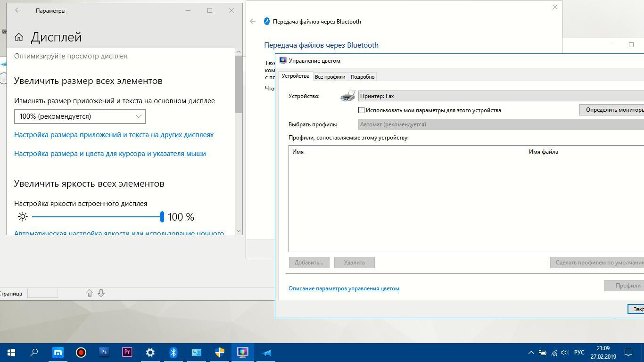
Task: Click 'Настройка размера и цвета для курсора' link
Action: pyautogui.click(x=110, y=154)
